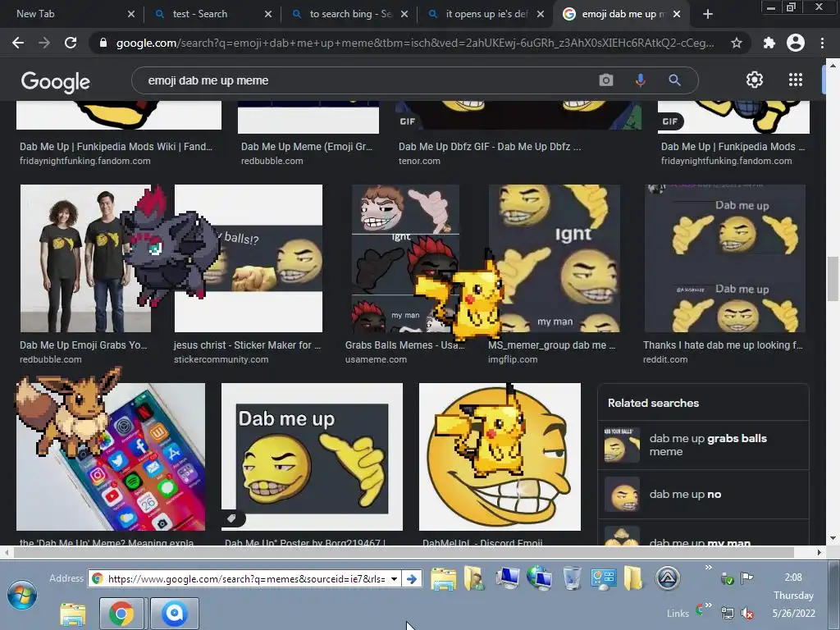Viewport: 840px width, 630px height.
Task: Expand the Links toolbar chevron
Action: tap(708, 605)
